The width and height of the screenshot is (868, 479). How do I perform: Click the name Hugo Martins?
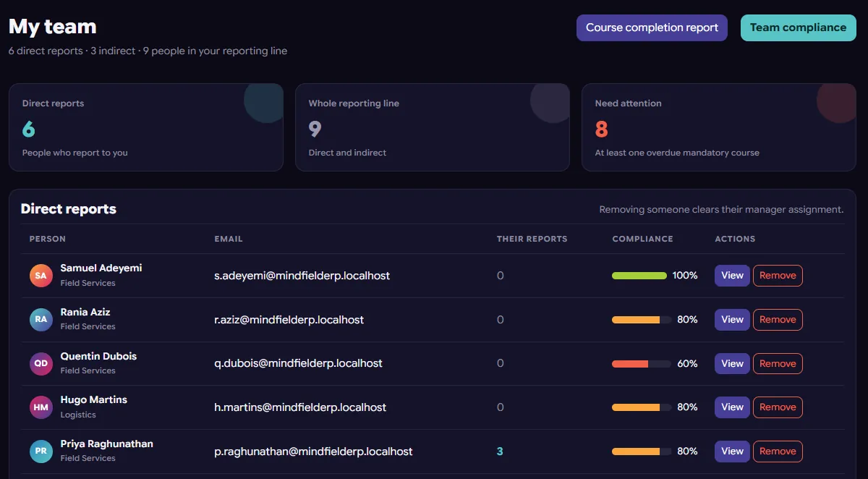point(94,399)
